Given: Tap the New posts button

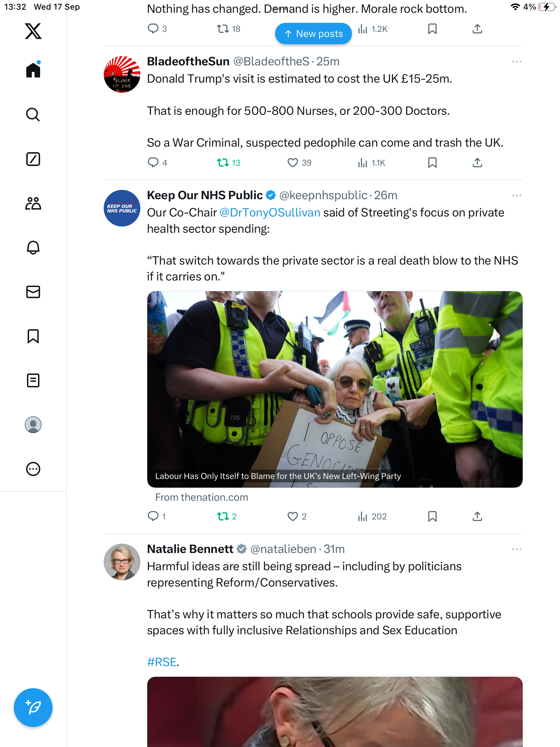Looking at the screenshot, I should [314, 34].
